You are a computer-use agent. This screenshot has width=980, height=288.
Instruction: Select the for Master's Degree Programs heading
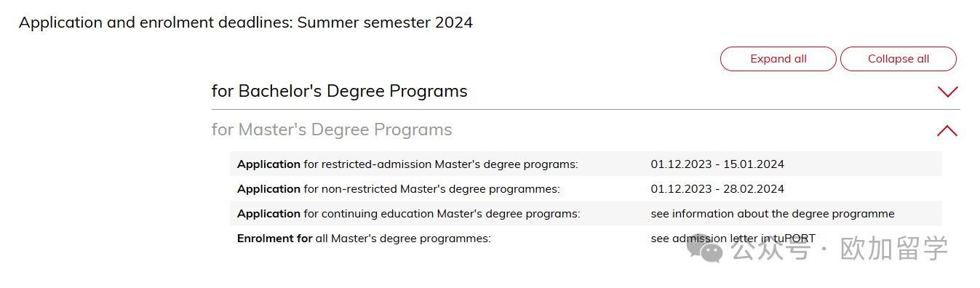pos(332,129)
